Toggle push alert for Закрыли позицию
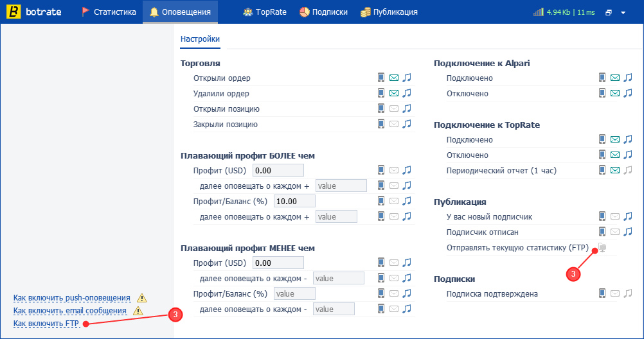Screen dimensions: 644x339 (381, 124)
